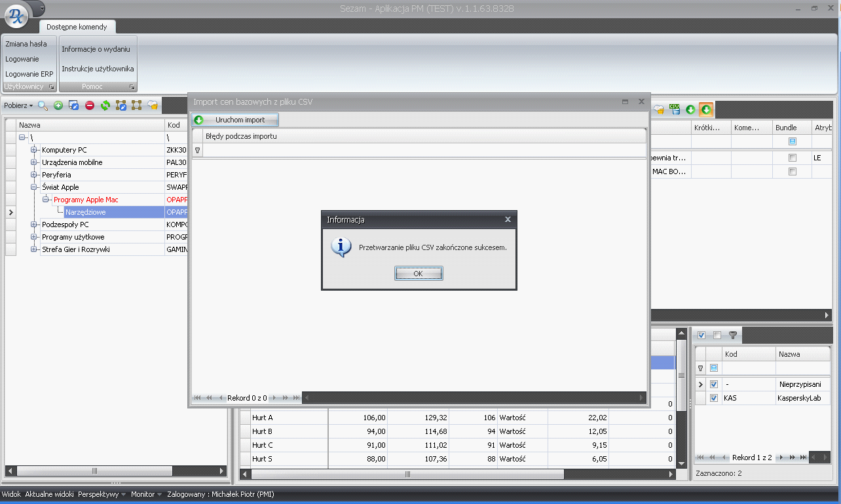Collapse Świat Apple tree node
841x504 pixels.
coord(34,187)
